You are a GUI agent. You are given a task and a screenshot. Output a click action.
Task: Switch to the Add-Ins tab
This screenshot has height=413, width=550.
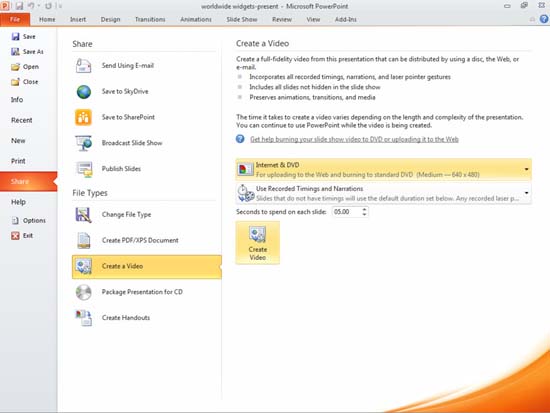tap(346, 19)
